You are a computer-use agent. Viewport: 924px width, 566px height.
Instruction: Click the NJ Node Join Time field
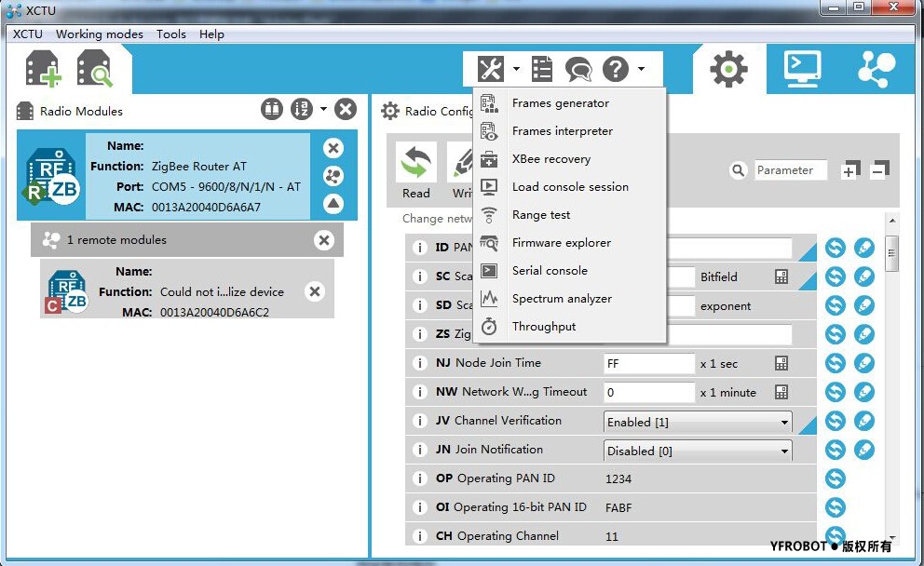pos(649,363)
